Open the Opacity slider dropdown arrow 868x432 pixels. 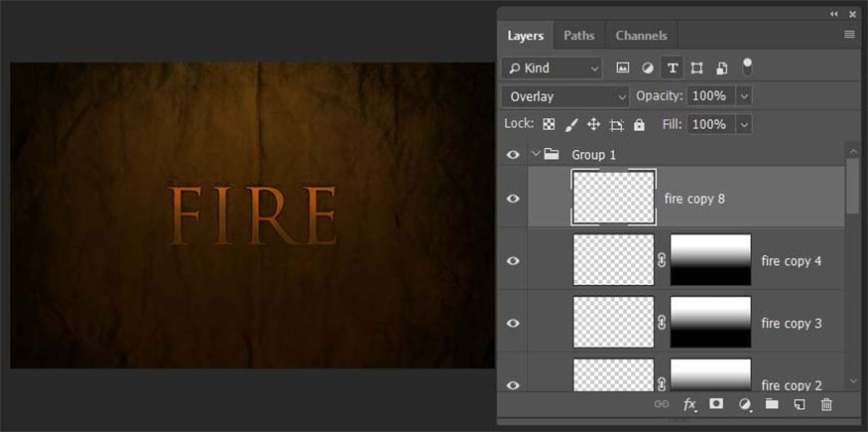pos(744,96)
